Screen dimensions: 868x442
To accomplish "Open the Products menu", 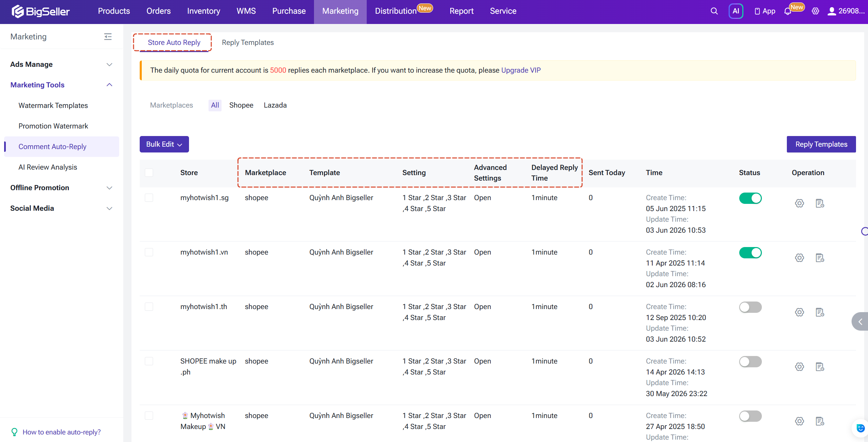I will [x=114, y=11].
